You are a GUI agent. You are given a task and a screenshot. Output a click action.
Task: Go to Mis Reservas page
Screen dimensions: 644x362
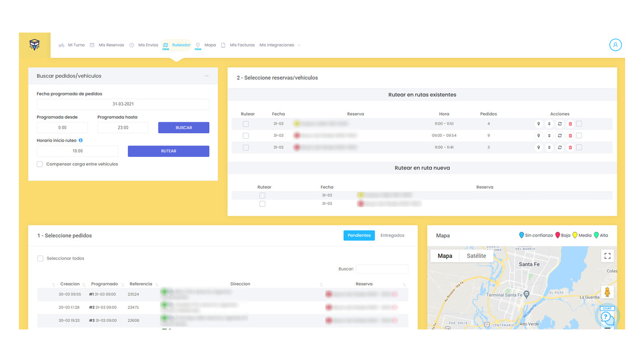107,45
